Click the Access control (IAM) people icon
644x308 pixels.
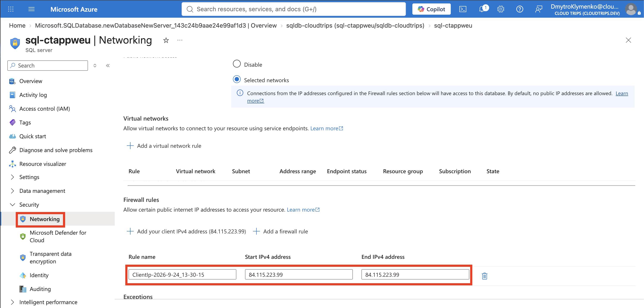[12, 109]
